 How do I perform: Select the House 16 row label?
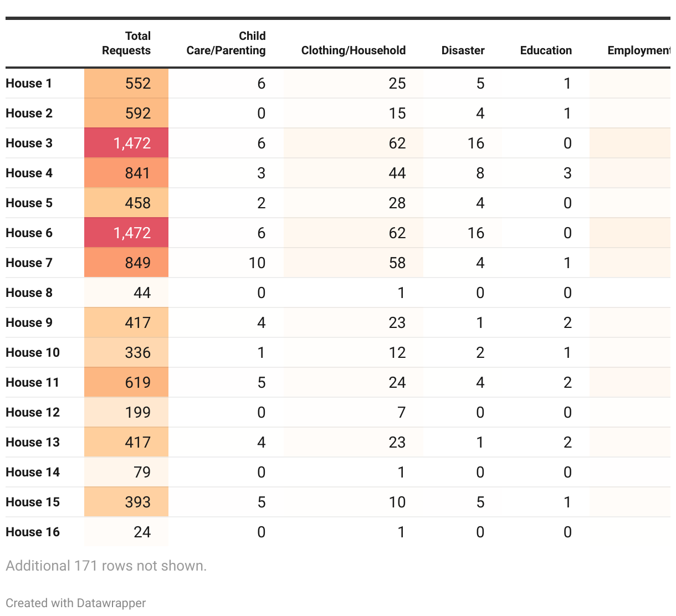(33, 532)
